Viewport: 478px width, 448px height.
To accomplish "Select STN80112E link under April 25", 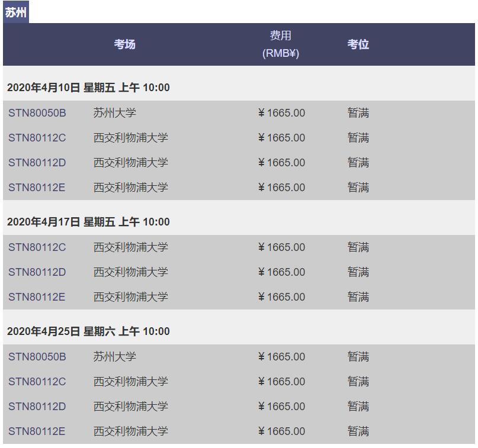I will [37, 431].
